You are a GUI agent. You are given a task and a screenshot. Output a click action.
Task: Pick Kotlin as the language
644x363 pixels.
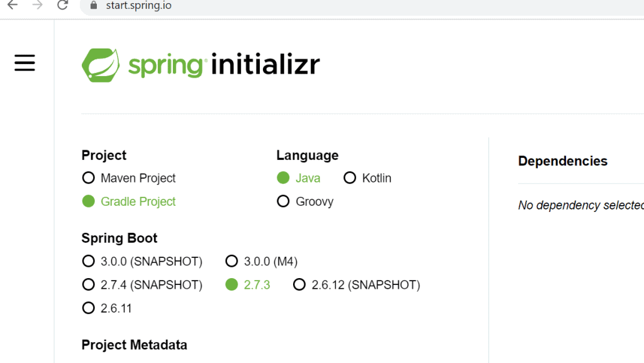350,178
